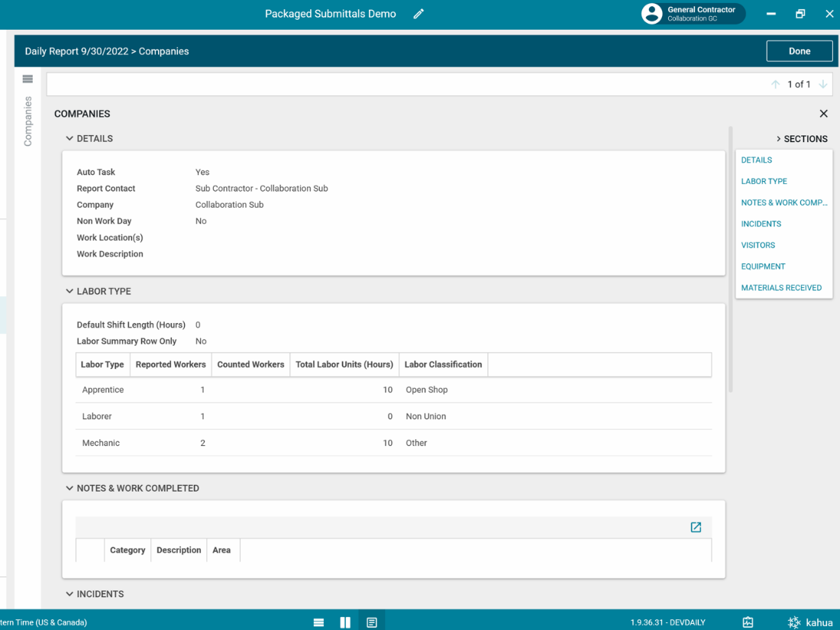Click the list menu icon above Companies sidebar

(27, 79)
